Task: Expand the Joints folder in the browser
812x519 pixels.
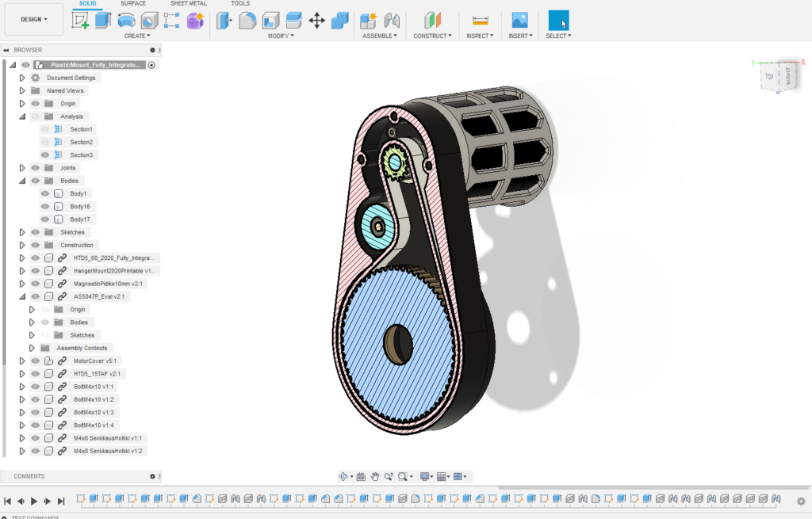Action: click(21, 167)
